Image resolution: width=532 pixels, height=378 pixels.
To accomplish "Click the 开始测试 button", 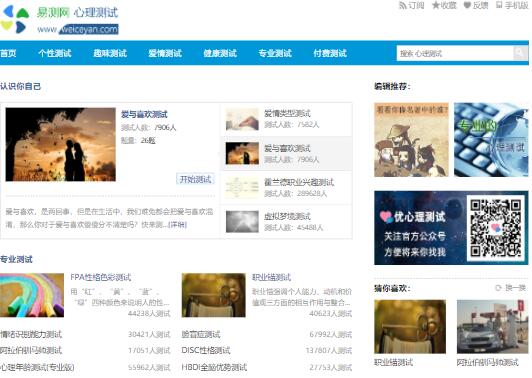I will pyautogui.click(x=195, y=179).
